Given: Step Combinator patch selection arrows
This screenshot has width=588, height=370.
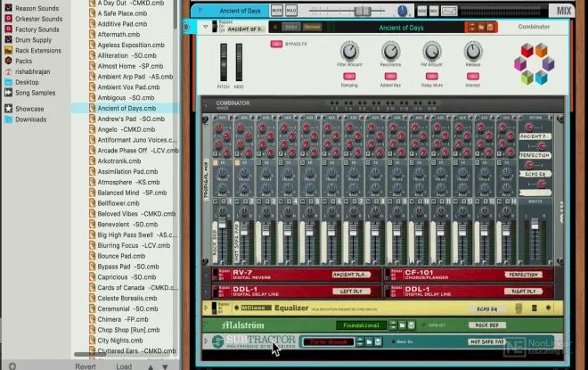Looking at the screenshot, I should point(472,27).
